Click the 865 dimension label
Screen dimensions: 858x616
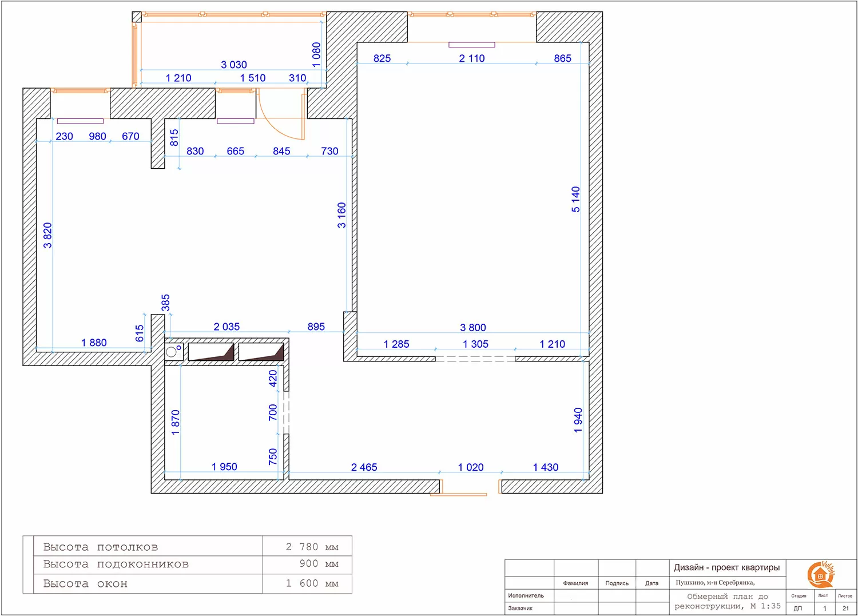click(x=563, y=58)
